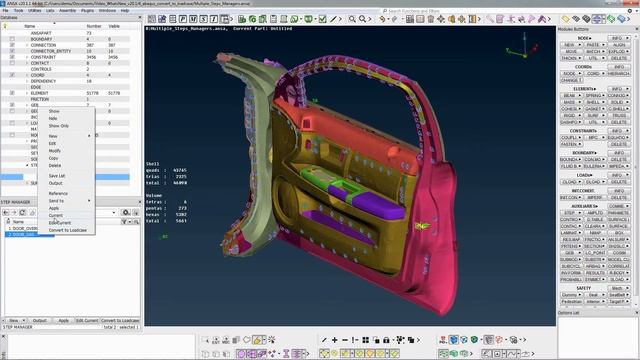
Task: Click the padlock icon in bottom toolbar
Action: (x=386, y=340)
